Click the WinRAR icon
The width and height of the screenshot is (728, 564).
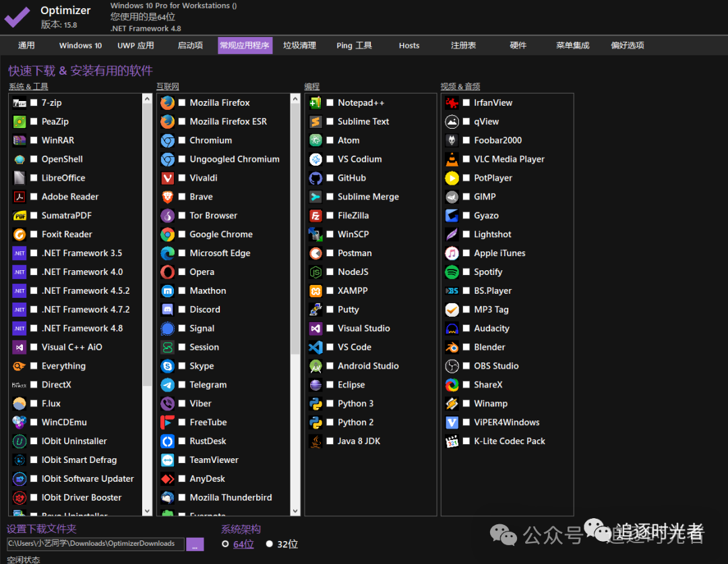pos(20,140)
